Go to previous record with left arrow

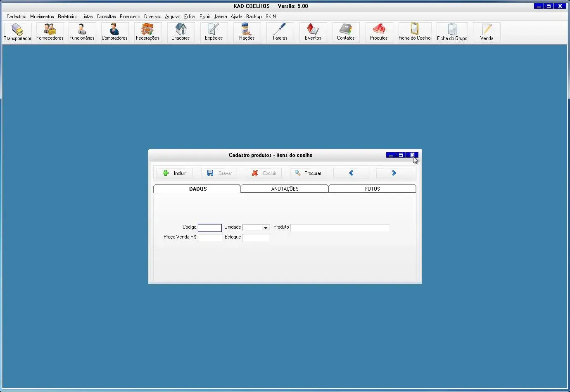pos(351,173)
